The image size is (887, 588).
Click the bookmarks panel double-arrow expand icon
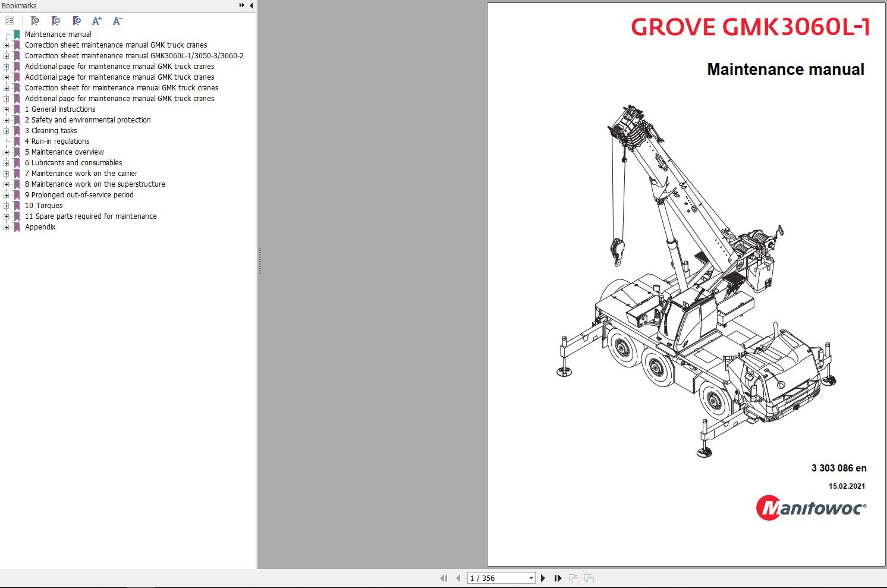click(x=242, y=5)
